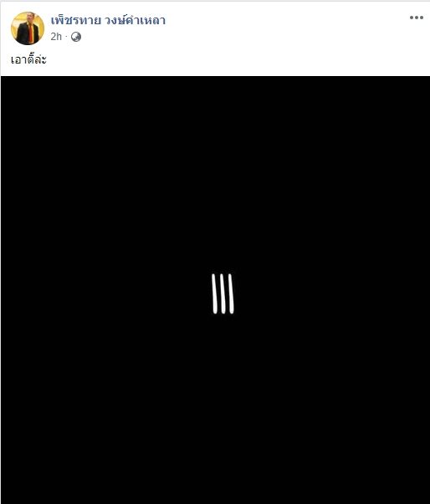
Task: Open the เพ็ชรทาย วงษ์คำเหลา profile name link
Action: 108,20
